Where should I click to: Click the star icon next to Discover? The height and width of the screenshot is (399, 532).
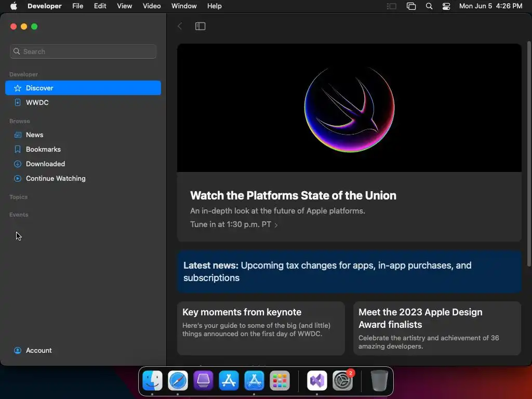point(18,88)
